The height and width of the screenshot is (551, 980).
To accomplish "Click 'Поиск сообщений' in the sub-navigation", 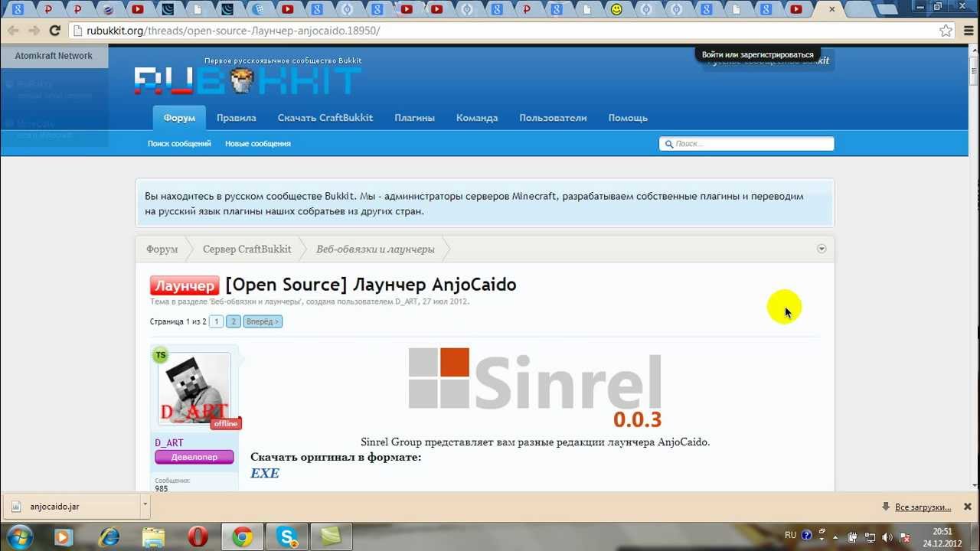I will 179,144.
